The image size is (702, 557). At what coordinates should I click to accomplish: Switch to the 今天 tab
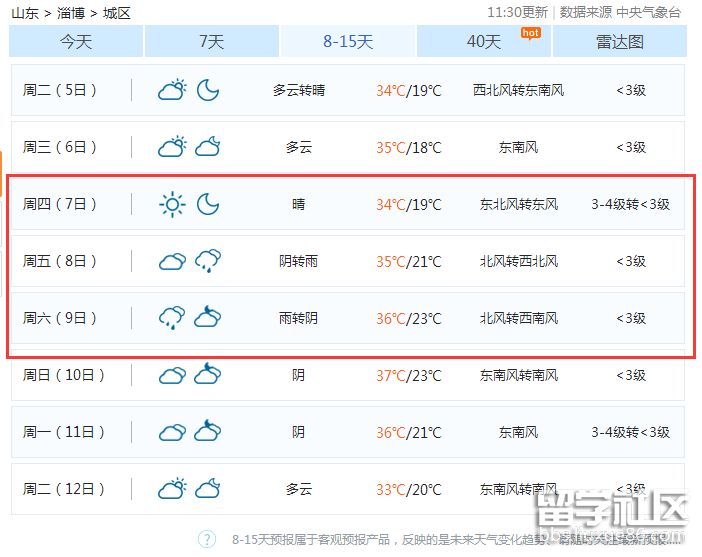pyautogui.click(x=76, y=41)
